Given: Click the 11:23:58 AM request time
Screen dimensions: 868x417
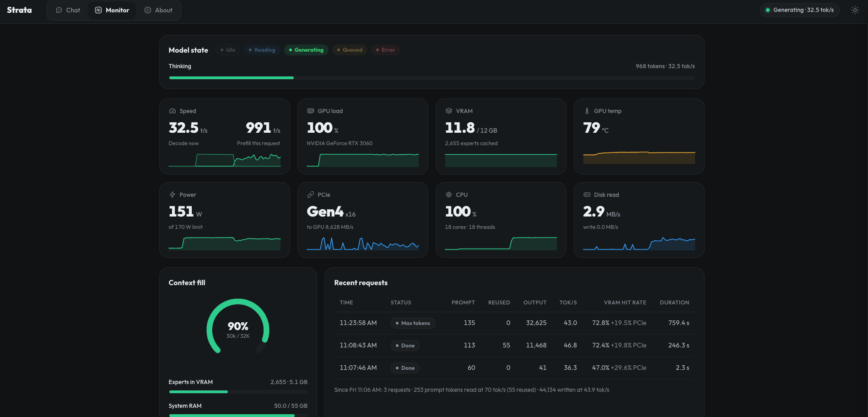Looking at the screenshot, I should (358, 323).
